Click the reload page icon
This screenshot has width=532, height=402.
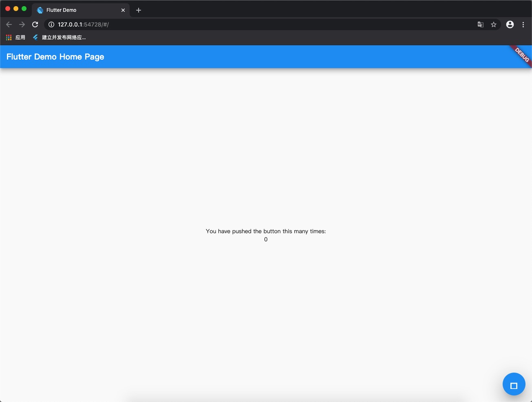coord(35,24)
